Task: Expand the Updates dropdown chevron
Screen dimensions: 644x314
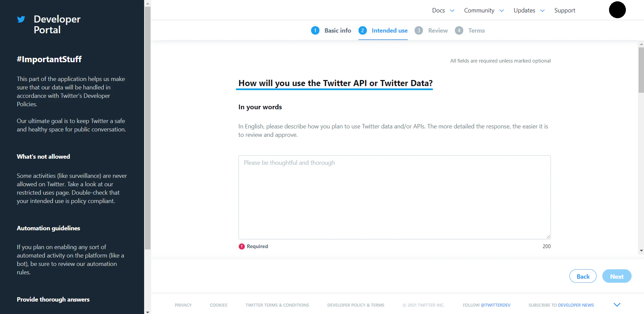Action: pos(542,11)
